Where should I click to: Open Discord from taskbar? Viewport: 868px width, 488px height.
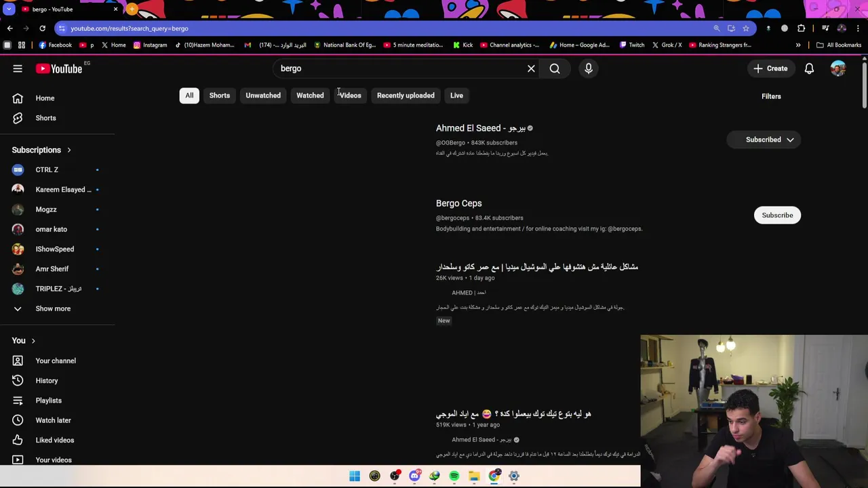pos(414,476)
